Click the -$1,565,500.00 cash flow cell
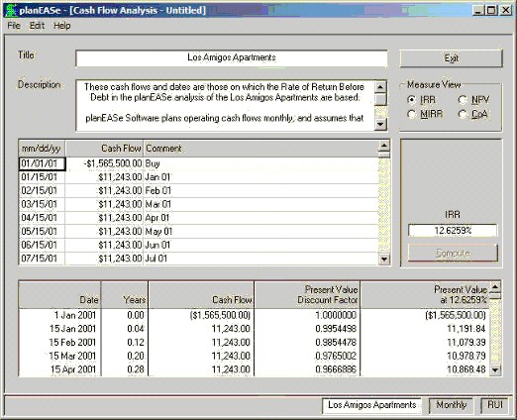Image resolution: width=517 pixels, height=420 pixels. click(104, 163)
